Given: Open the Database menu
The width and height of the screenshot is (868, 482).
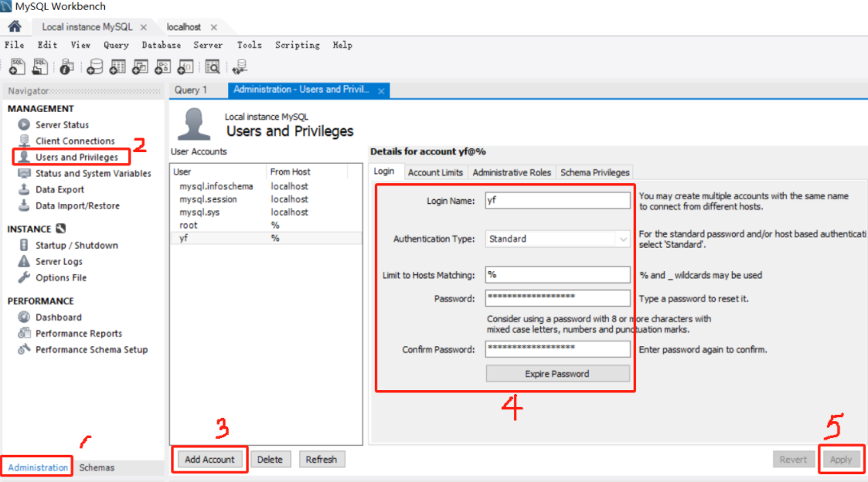Looking at the screenshot, I should click(x=161, y=45).
